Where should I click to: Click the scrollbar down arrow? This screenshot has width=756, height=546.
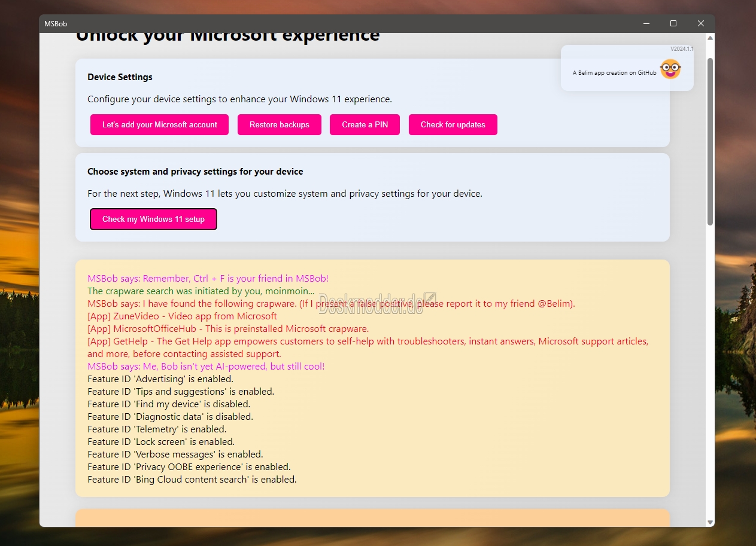pyautogui.click(x=710, y=522)
